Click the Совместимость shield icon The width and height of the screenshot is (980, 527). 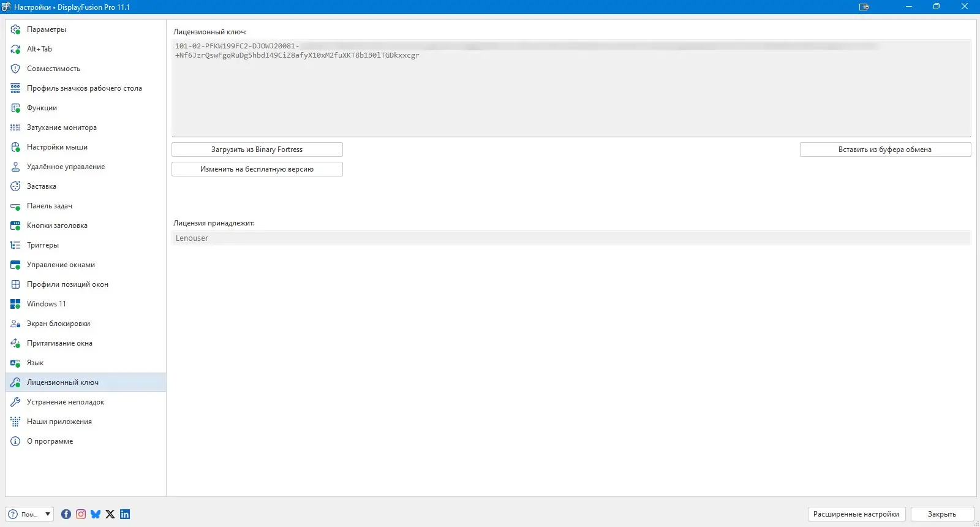tap(15, 69)
